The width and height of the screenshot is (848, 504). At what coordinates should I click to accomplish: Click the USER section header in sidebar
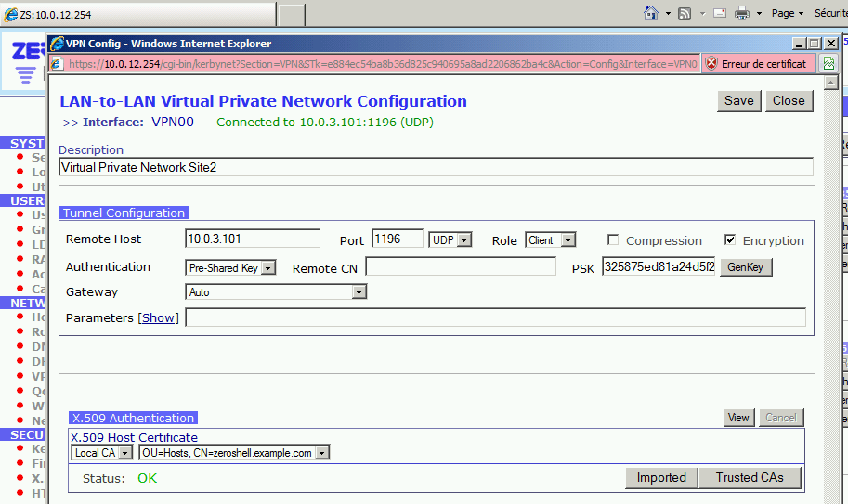[x=22, y=201]
